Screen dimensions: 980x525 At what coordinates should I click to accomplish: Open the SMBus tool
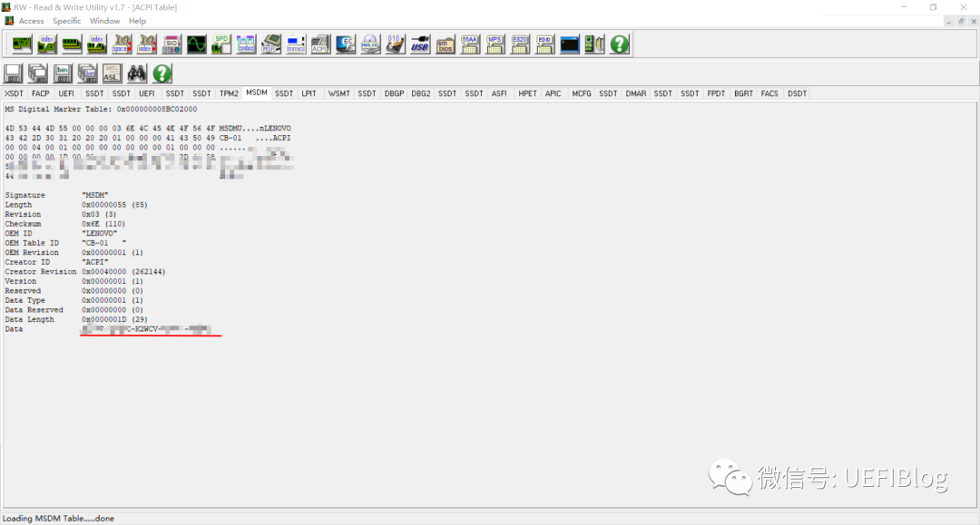click(x=246, y=44)
